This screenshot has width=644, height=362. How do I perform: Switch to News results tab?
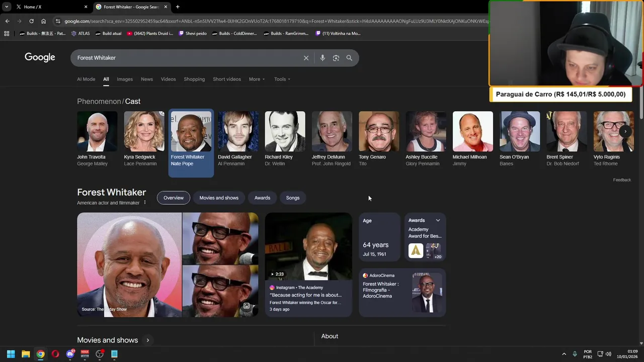coord(147,79)
